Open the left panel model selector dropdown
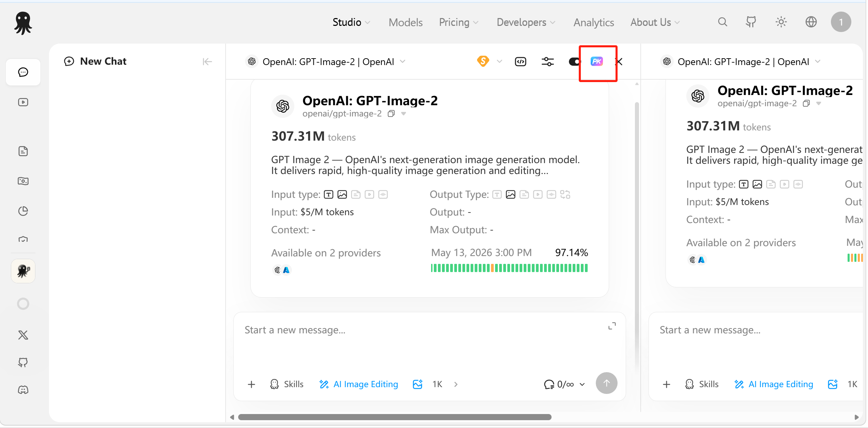This screenshot has height=428, width=868. click(326, 62)
